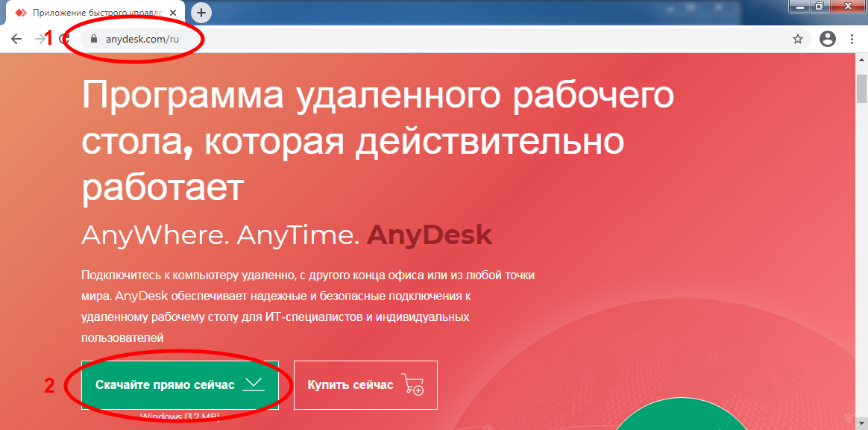The image size is (868, 430).
Task: Click the scroll-up arrow atop the scrollbar
Action: pos(863,58)
